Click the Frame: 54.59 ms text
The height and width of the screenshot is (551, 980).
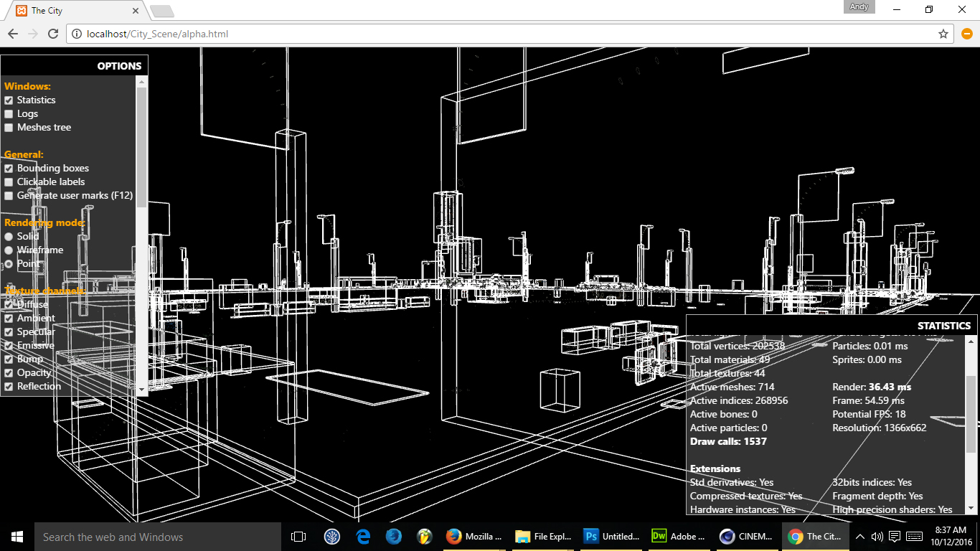(869, 401)
